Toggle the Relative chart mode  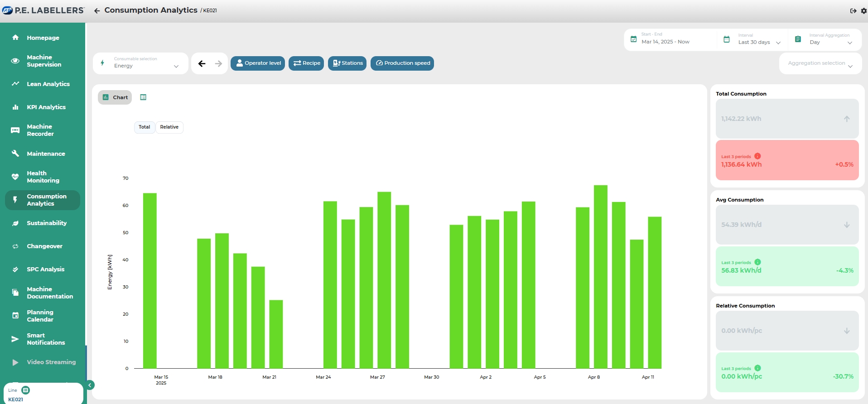(169, 127)
